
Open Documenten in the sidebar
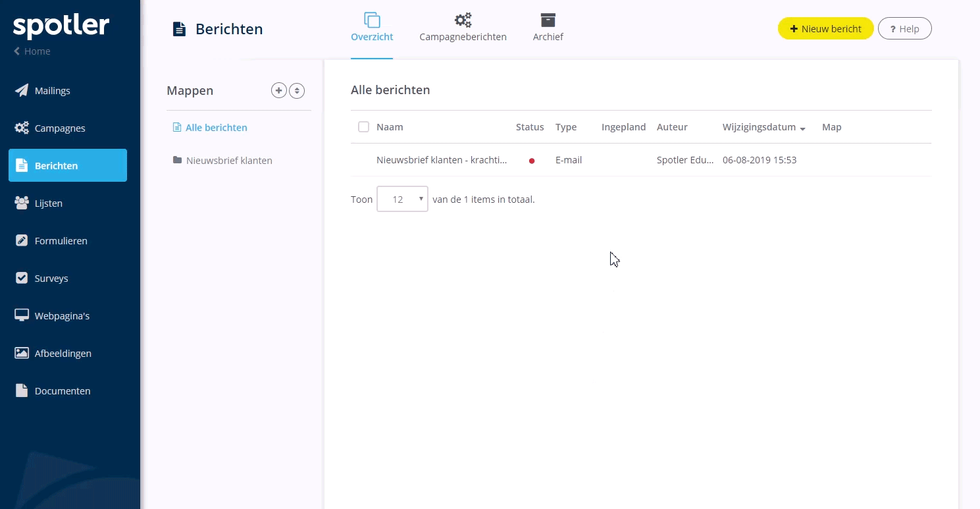[x=68, y=390]
